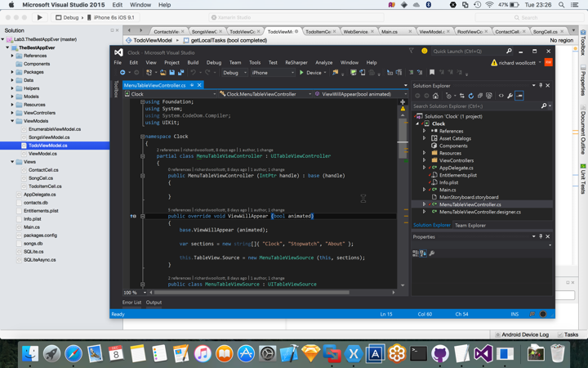The width and height of the screenshot is (588, 368).
Task: Open the ReSharper menu
Action: click(296, 63)
